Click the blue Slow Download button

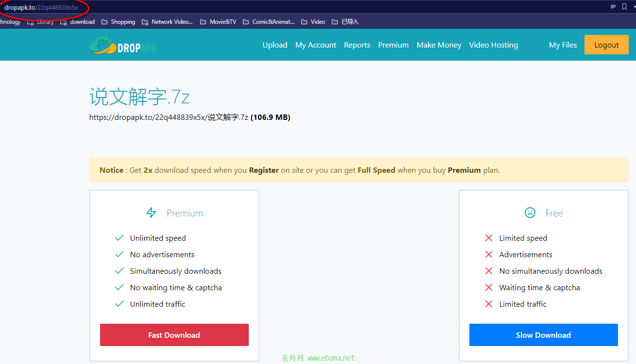(x=543, y=335)
